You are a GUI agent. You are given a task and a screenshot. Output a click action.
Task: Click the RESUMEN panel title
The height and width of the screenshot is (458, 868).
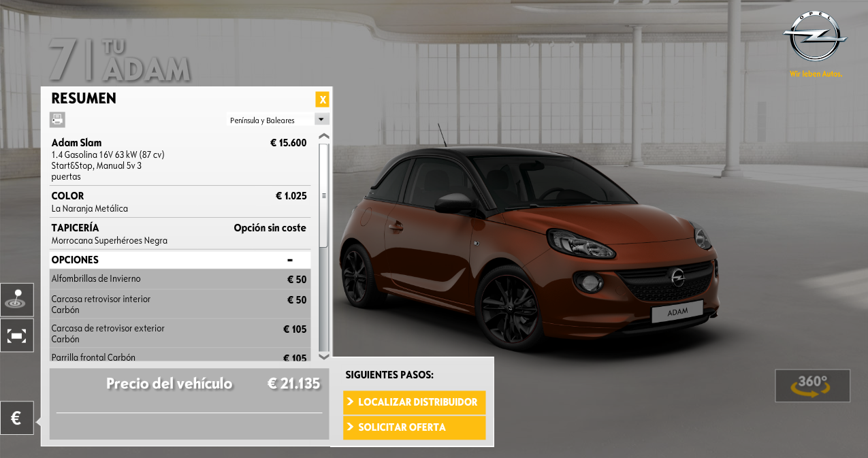pyautogui.click(x=84, y=98)
